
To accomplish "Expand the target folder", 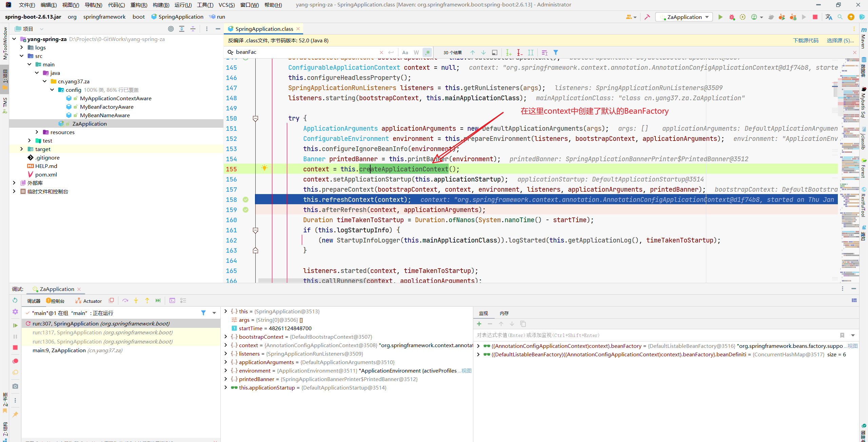I will click(x=22, y=149).
